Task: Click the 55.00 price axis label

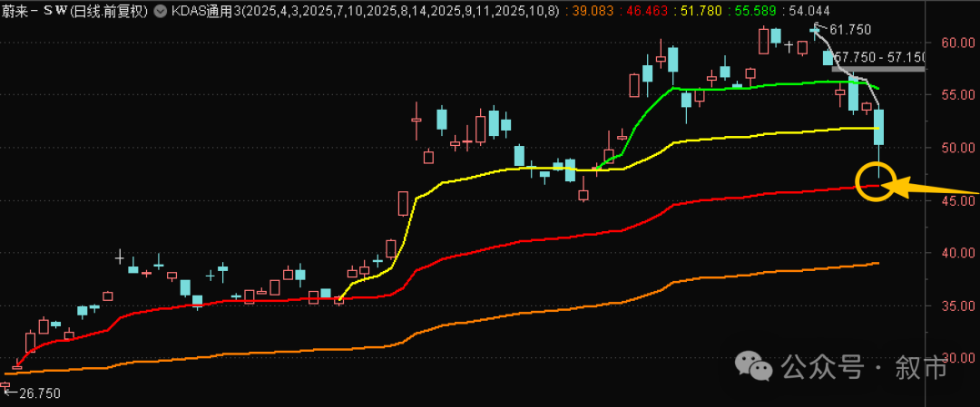Action: coord(957,95)
